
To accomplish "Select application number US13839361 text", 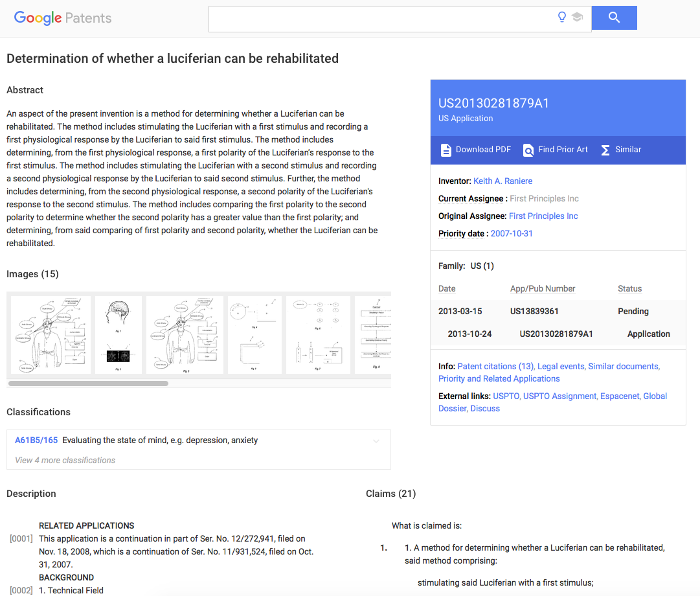I will [x=534, y=312].
